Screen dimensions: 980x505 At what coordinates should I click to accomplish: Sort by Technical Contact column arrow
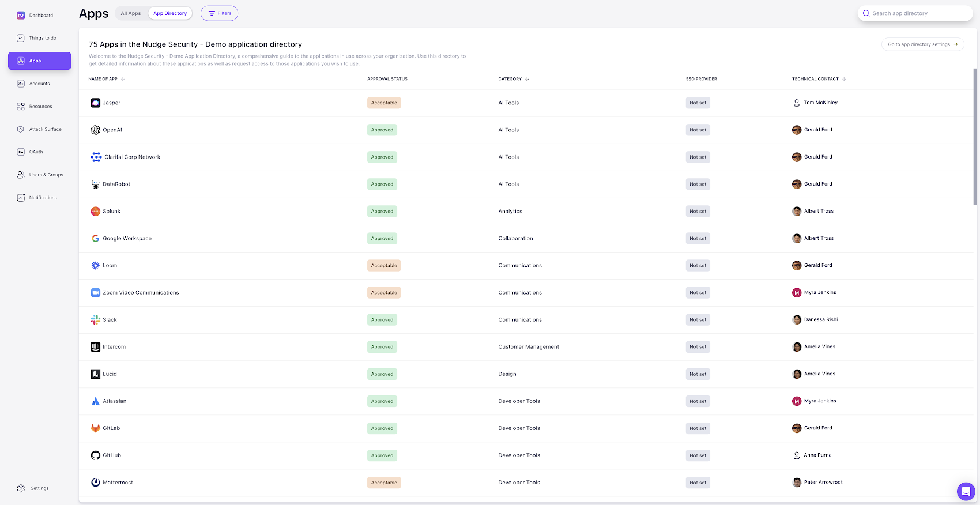(x=844, y=79)
